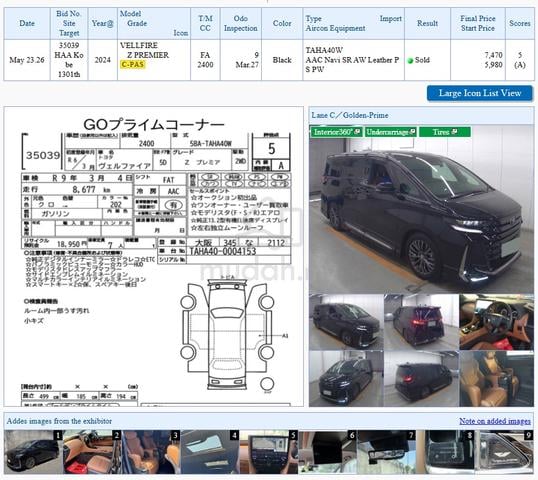
Task: Open the front view thumbnail in second row
Action: (346, 378)
